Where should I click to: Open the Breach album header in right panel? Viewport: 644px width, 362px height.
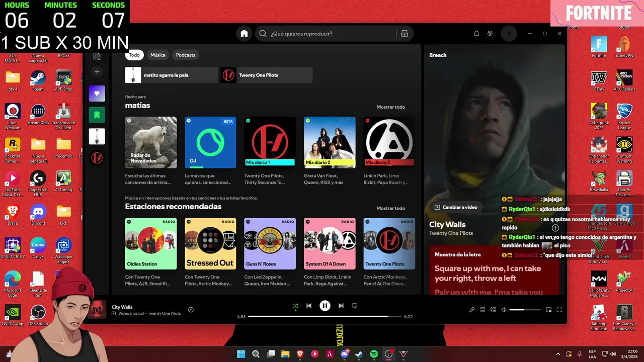pyautogui.click(x=438, y=55)
